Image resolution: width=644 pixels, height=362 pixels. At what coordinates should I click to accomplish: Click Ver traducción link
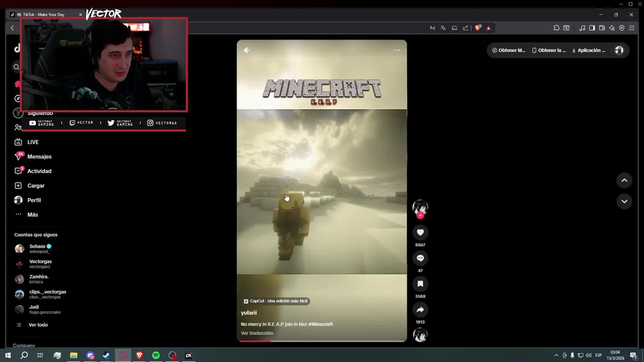(257, 333)
